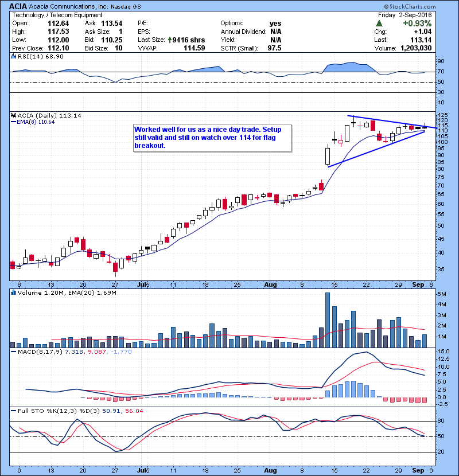
Task: Select the MACD signal value 9.087
Action: click(97, 352)
